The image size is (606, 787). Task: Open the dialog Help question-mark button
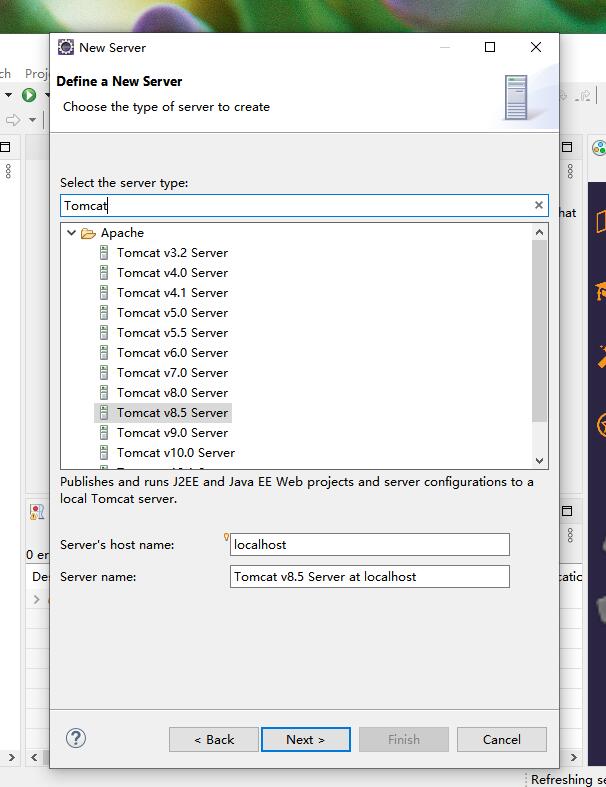click(x=76, y=738)
